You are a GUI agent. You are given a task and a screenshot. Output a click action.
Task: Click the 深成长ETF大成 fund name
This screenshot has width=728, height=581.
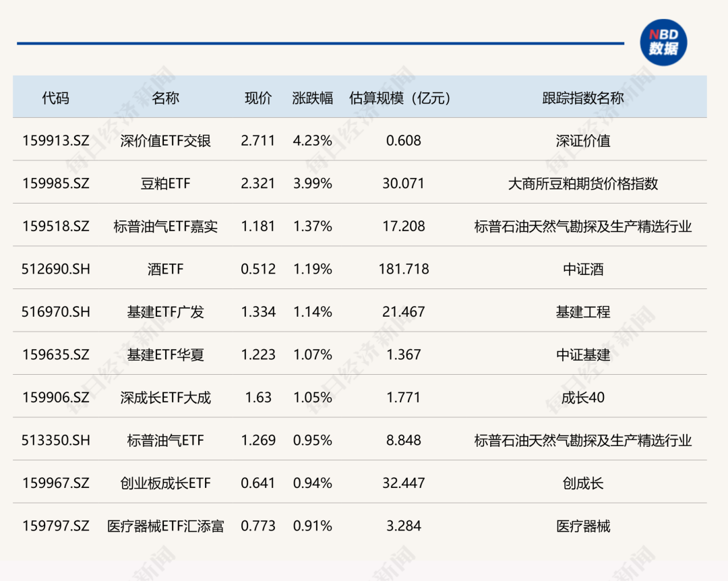point(166,398)
